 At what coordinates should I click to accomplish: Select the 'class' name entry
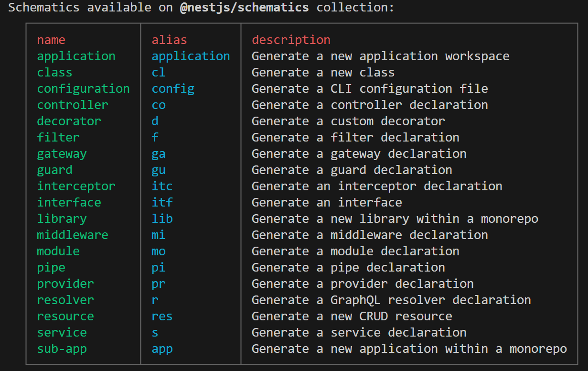click(x=54, y=73)
